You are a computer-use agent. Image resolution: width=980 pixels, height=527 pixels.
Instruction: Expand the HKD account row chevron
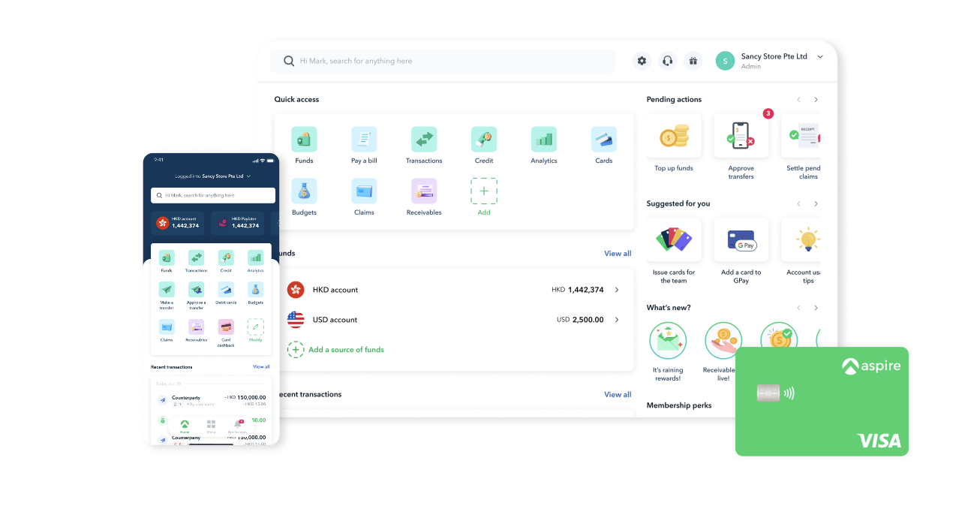(617, 290)
